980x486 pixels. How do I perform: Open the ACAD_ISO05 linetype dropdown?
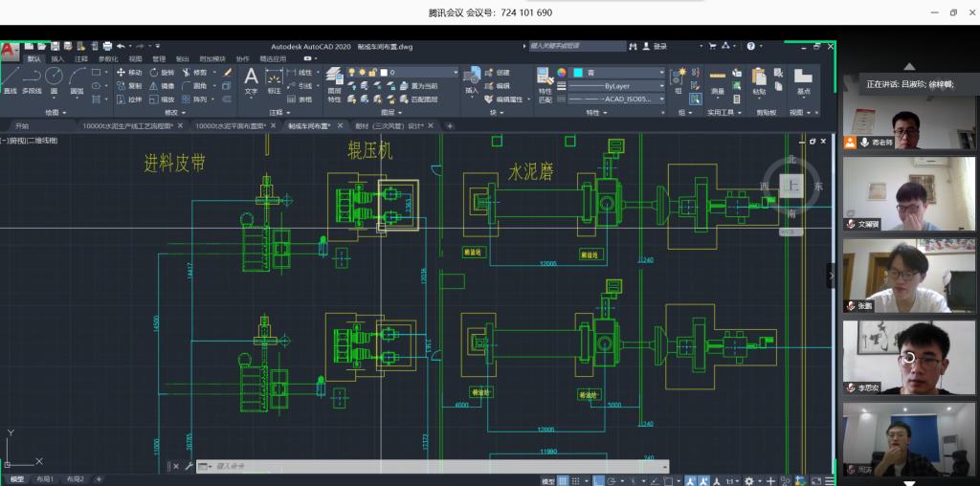pyautogui.click(x=619, y=98)
